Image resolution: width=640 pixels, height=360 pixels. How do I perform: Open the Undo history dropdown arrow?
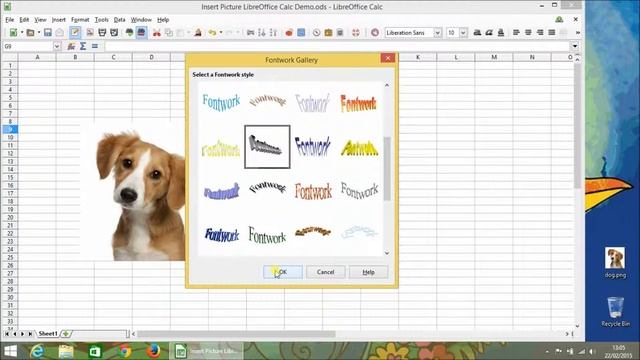[x=221, y=33]
